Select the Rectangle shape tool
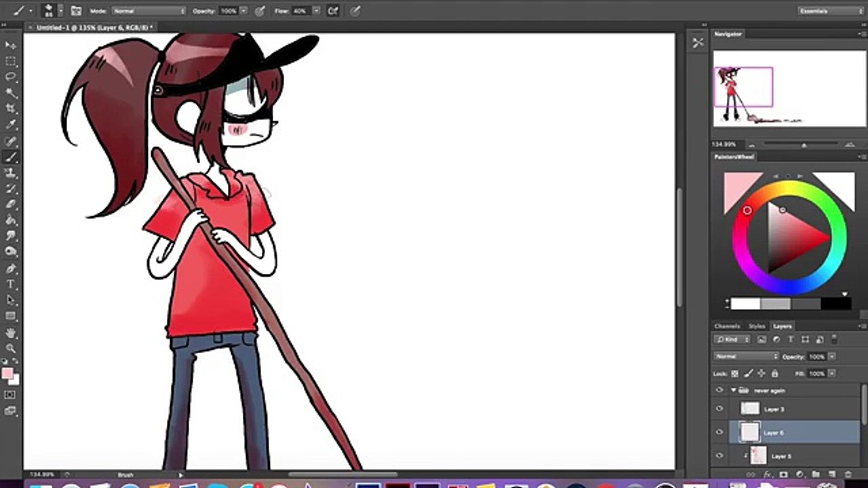 click(11, 317)
